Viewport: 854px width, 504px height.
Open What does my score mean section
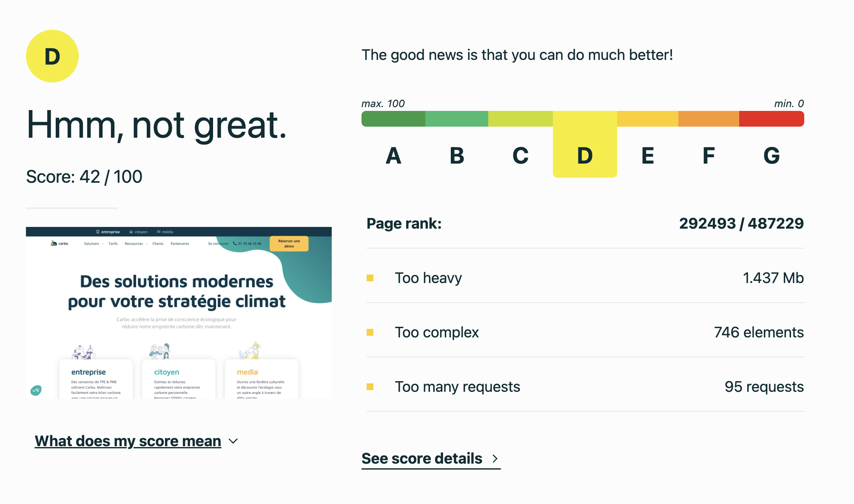pyautogui.click(x=128, y=441)
